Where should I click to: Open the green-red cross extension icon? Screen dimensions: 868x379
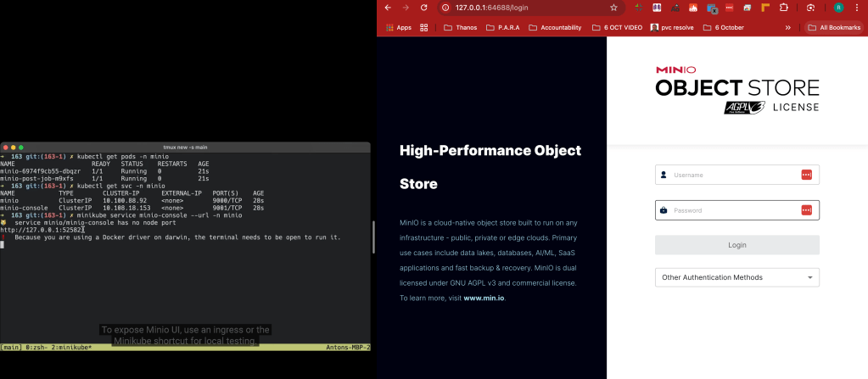639,8
